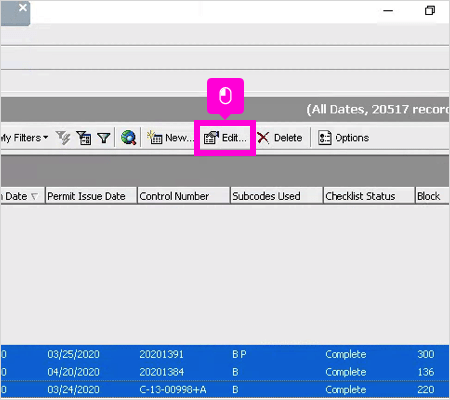Click Complete status in the 20201391 row
Screen dimensions: 450x400
click(x=346, y=354)
